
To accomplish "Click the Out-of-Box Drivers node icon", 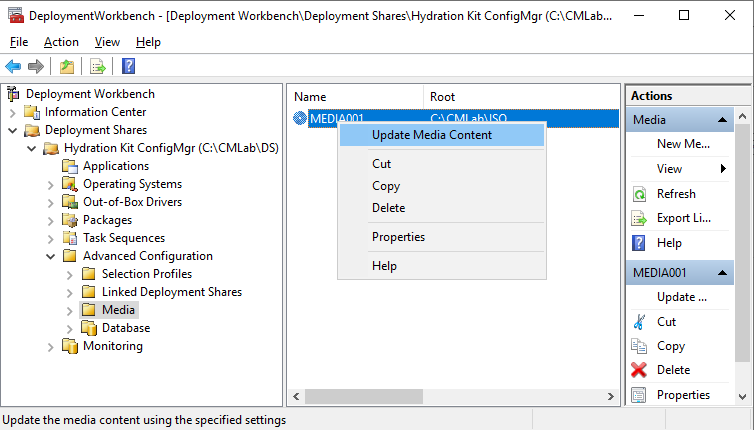I will [70, 202].
